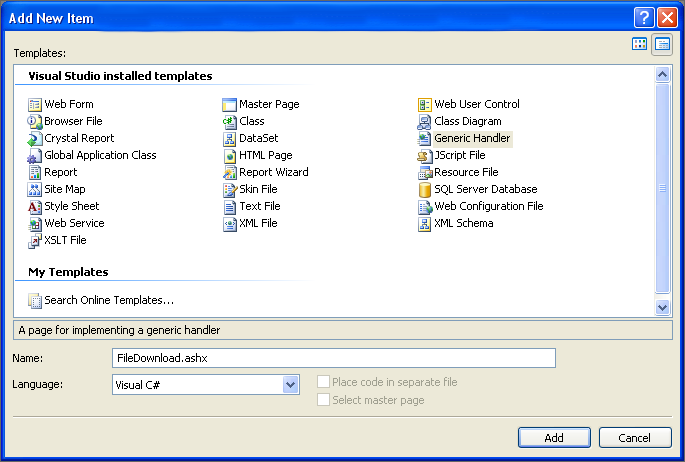Select the Style Sheet icon
The height and width of the screenshot is (462, 685).
[35, 207]
